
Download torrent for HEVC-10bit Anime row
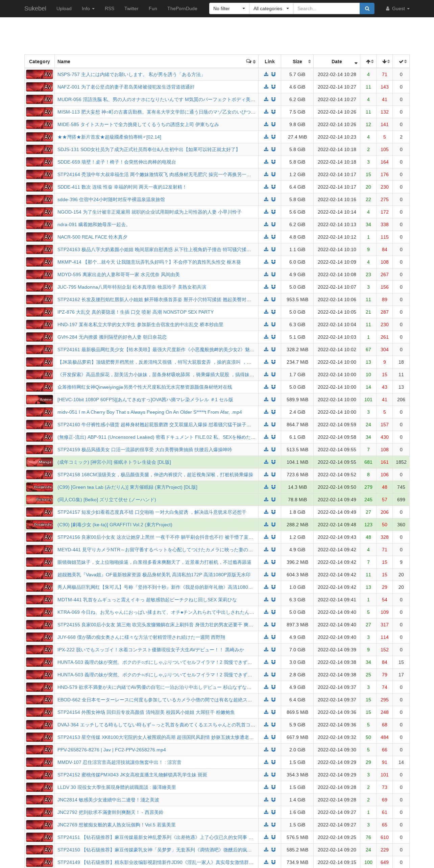[266, 400]
